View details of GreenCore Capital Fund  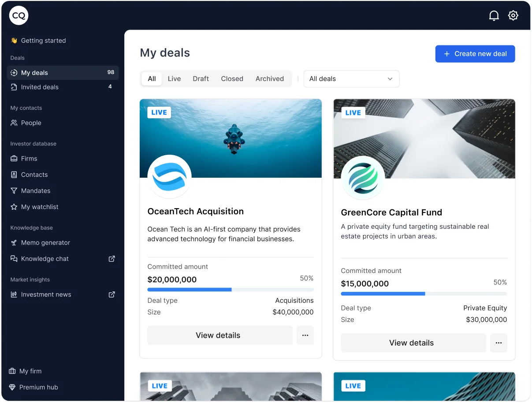click(x=413, y=343)
